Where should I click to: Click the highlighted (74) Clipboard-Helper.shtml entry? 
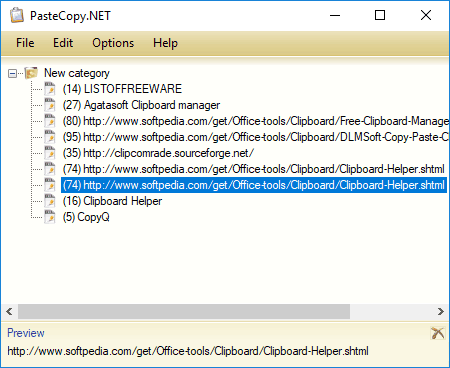tap(254, 185)
